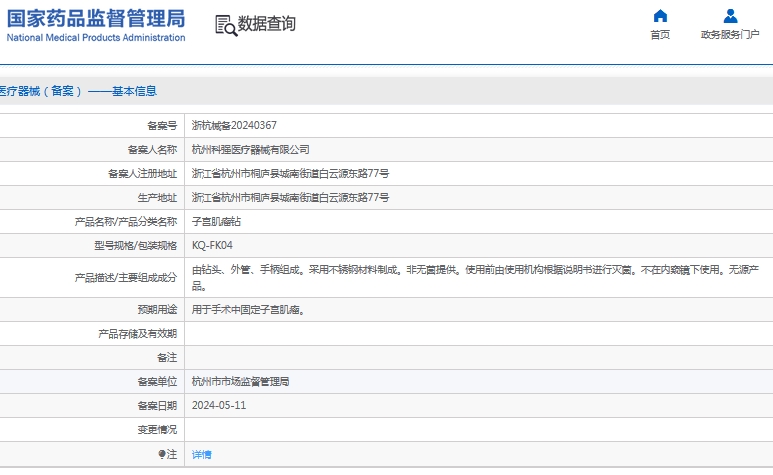This screenshot has width=773, height=475.
Task: Select product name 子宫肌瘤钻
Action: click(216, 222)
